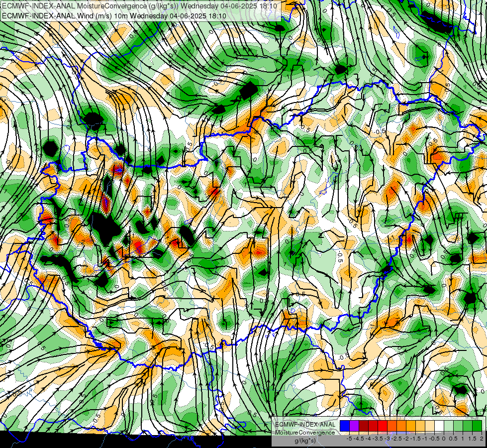Click the -5 tick label on the legend
This screenshot has height=448, width=487.
[x=349, y=439]
